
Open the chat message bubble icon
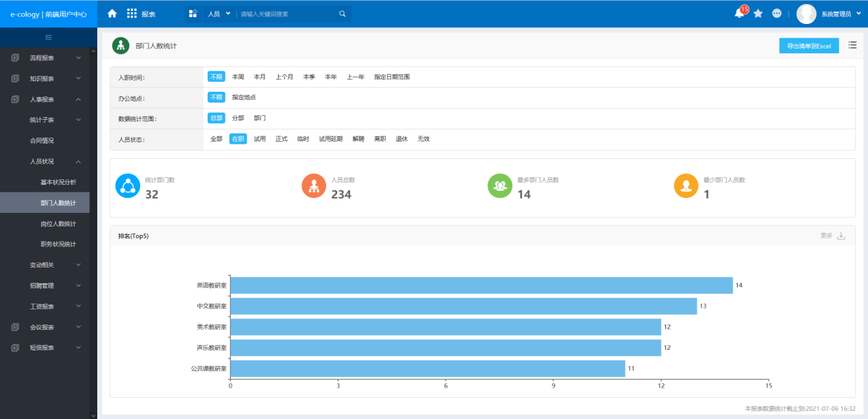[777, 13]
